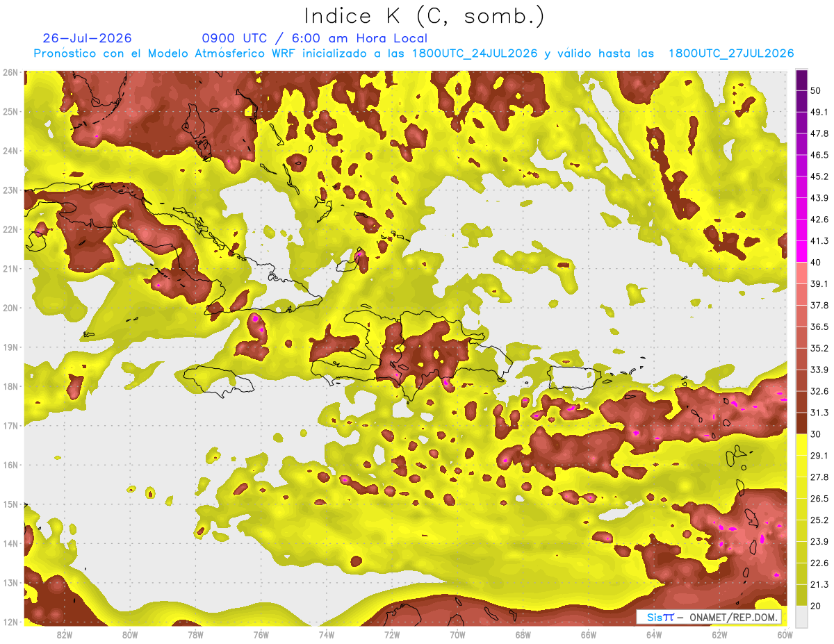This screenshot has width=834, height=644.
Task: Select the 74W longitude label
Action: [327, 635]
